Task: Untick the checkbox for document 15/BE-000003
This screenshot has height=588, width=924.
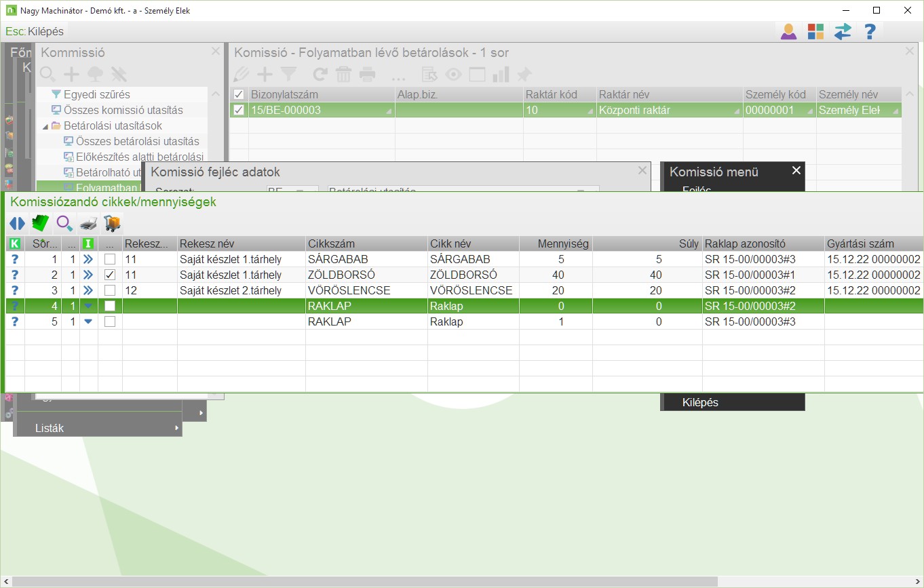Action: pyautogui.click(x=239, y=110)
